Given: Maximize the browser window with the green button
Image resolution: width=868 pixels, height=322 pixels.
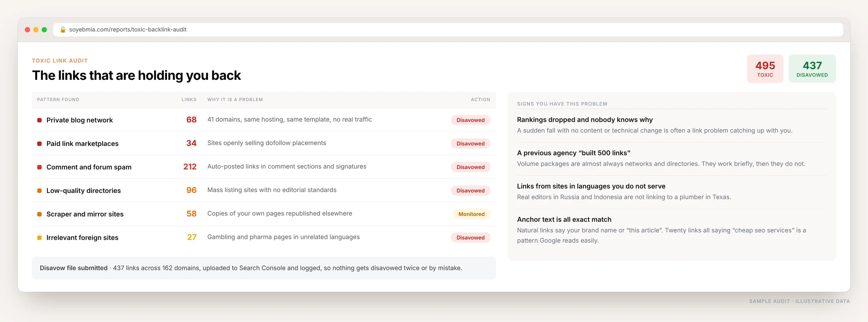Looking at the screenshot, I should (x=44, y=30).
